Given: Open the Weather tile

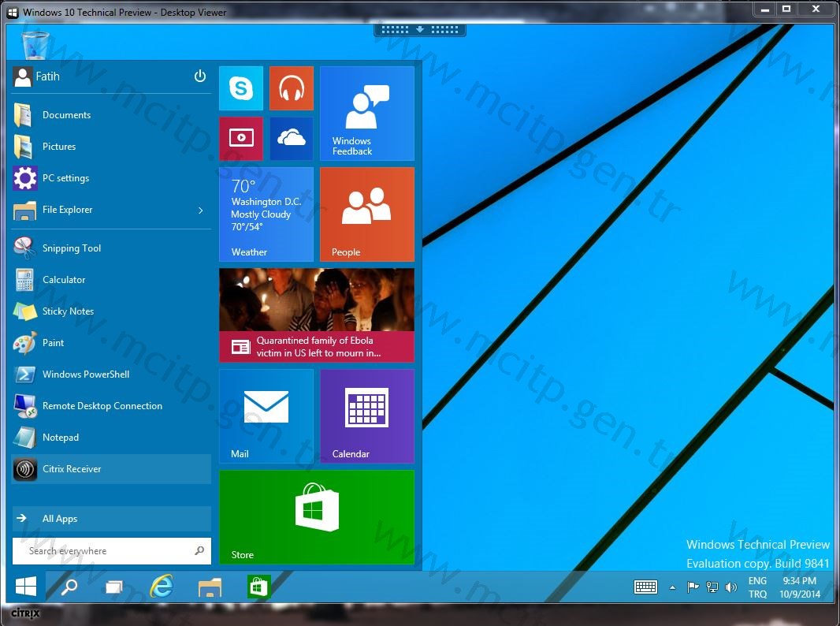Looking at the screenshot, I should [x=266, y=214].
